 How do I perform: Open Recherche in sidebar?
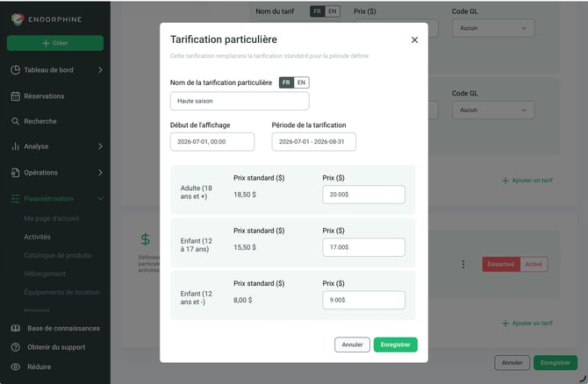tap(40, 121)
